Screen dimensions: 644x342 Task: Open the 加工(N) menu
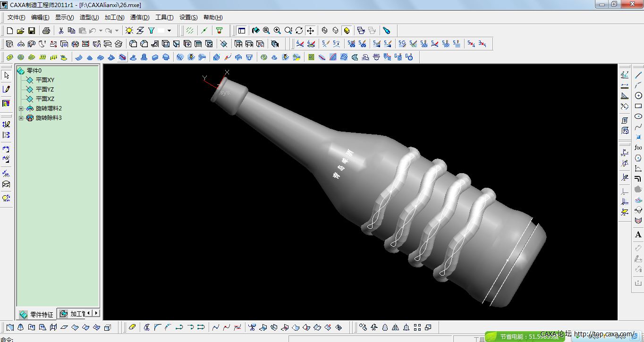pyautogui.click(x=114, y=17)
